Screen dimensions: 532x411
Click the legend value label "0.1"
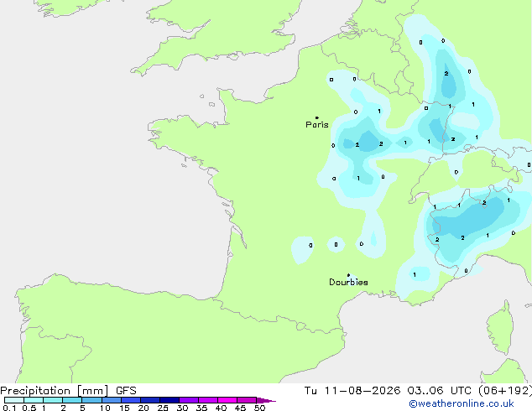[9, 408]
